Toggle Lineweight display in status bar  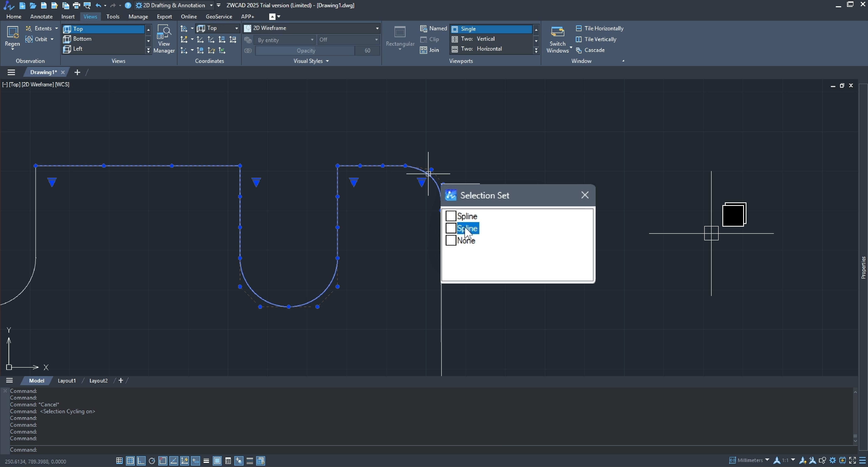[206, 461]
